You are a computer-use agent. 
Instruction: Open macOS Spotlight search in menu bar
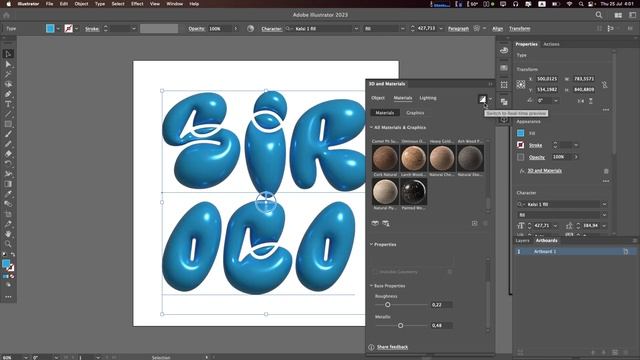(x=581, y=4)
